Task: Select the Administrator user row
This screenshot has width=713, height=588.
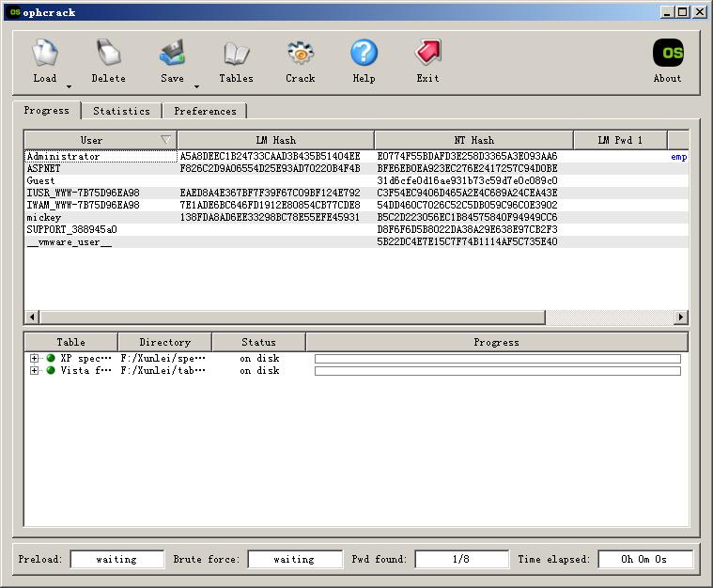Action: click(356, 157)
